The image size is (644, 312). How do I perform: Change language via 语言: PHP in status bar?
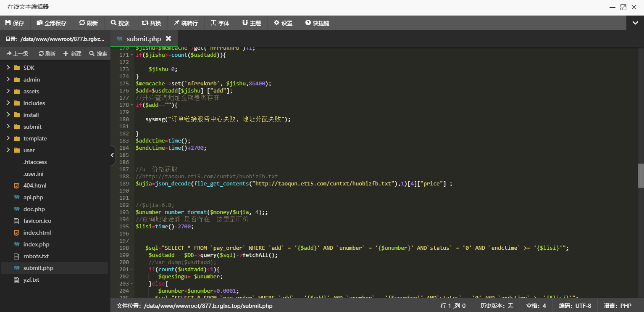coord(618,306)
